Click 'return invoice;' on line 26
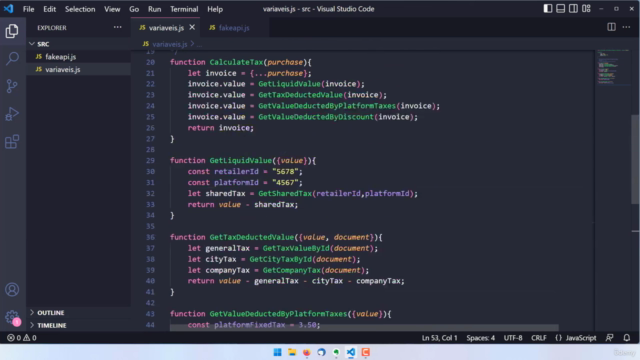The image size is (640, 360). pyautogui.click(x=220, y=128)
